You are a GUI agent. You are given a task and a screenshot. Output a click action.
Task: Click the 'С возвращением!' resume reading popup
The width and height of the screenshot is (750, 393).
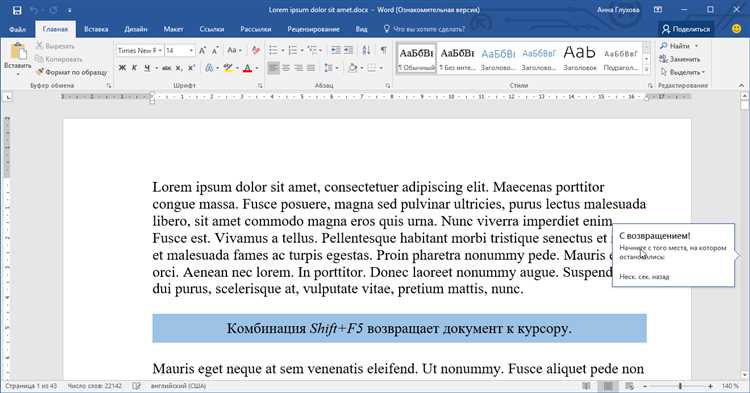[673, 255]
